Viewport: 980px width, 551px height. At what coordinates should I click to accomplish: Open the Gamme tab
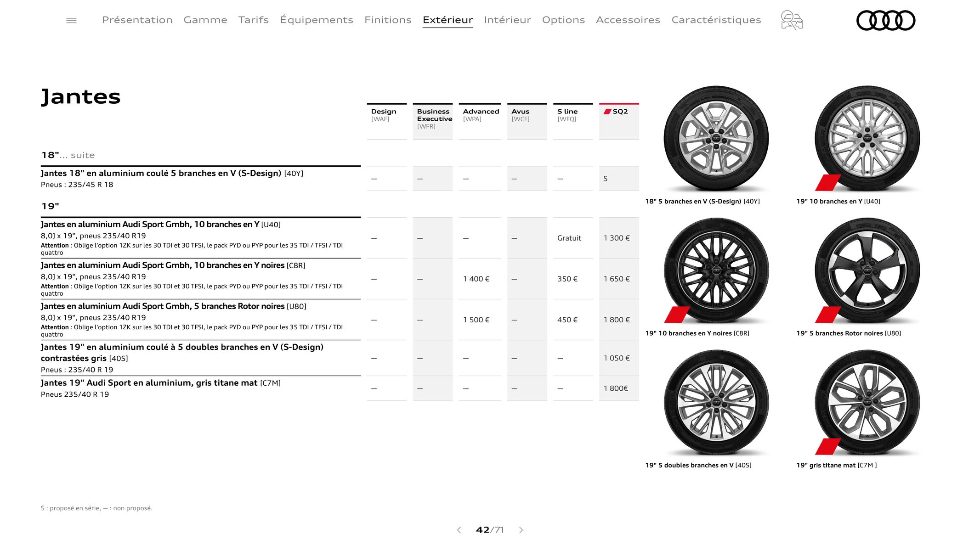[205, 20]
